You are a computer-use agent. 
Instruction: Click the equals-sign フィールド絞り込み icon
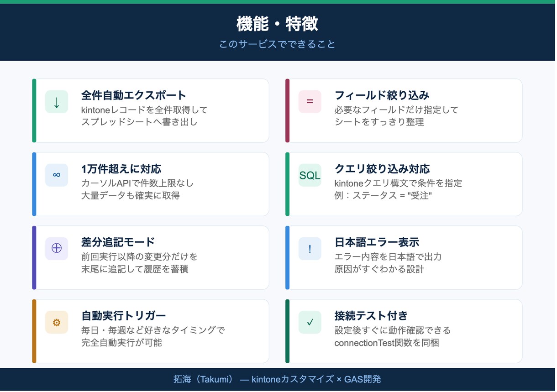pos(310,102)
